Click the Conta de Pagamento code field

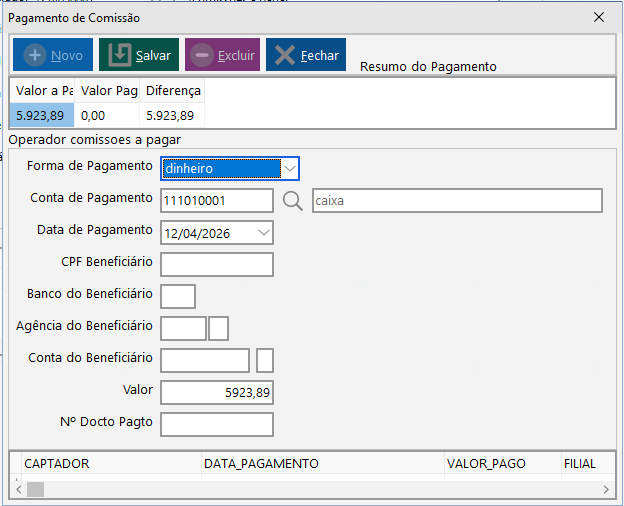(x=216, y=201)
